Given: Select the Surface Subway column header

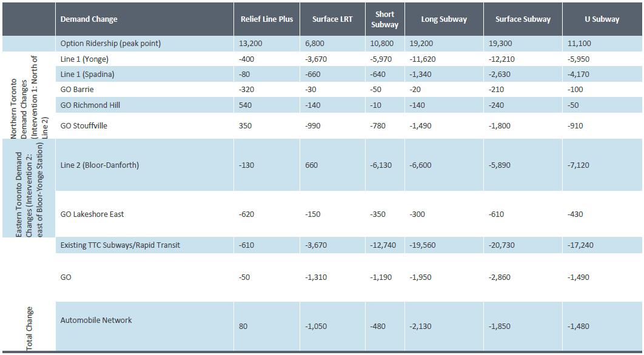Looking at the screenshot, I should pyautogui.click(x=523, y=19).
